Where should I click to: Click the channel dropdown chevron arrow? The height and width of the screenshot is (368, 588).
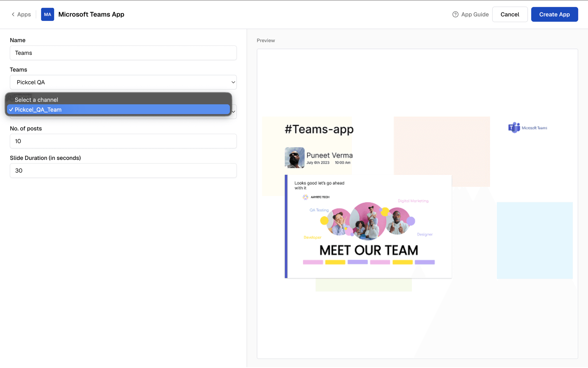(233, 112)
